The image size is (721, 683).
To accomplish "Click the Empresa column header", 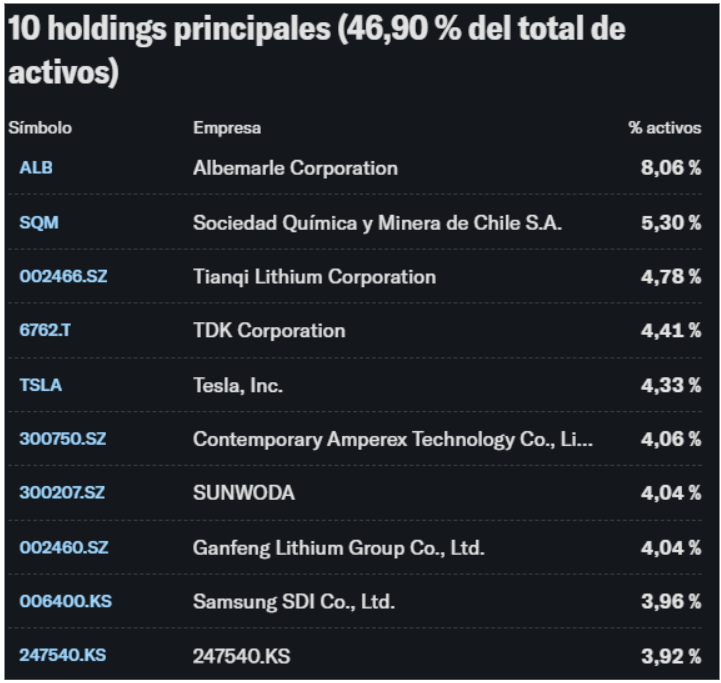I will (227, 128).
